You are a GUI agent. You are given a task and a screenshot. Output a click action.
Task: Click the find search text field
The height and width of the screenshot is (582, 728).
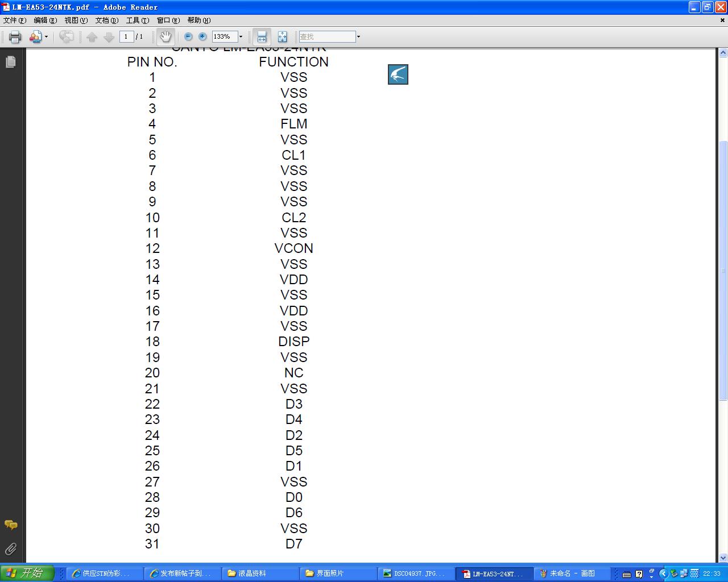[327, 36]
